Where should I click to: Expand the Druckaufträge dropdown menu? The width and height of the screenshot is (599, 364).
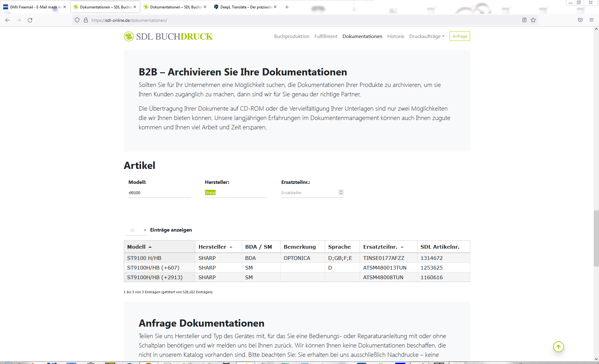426,36
